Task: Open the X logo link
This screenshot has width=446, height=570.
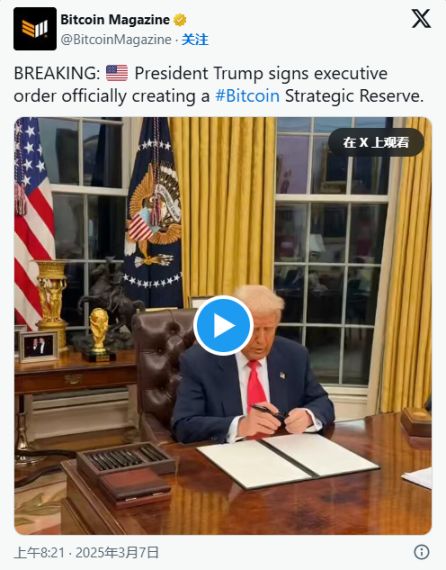Action: [421, 19]
